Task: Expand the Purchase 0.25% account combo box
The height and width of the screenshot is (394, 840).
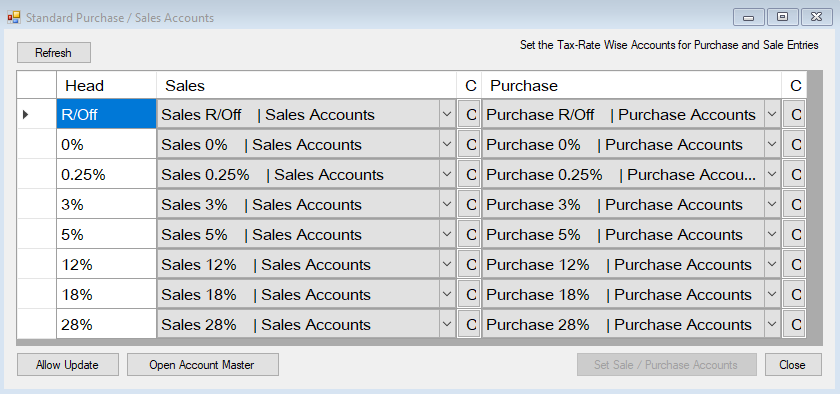Action: pyautogui.click(x=772, y=175)
